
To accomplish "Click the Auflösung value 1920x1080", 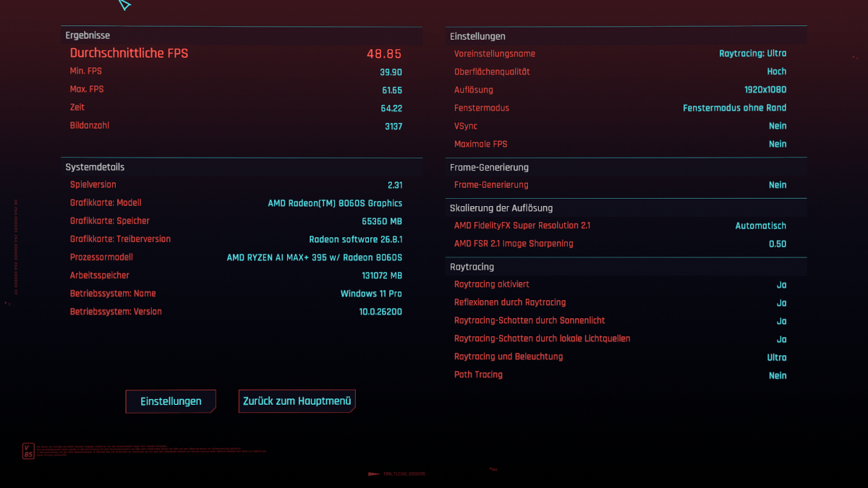I will coord(765,90).
